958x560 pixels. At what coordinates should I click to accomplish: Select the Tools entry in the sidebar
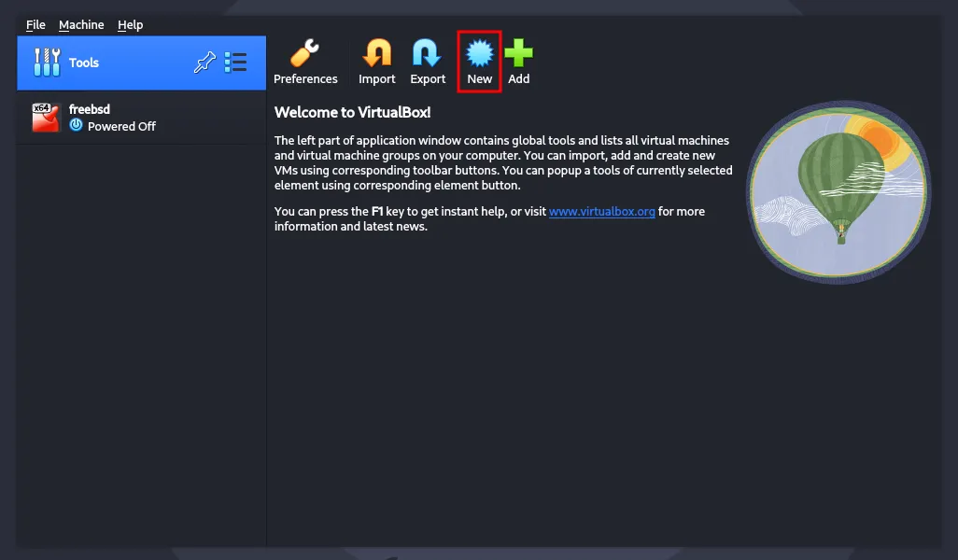(84, 62)
